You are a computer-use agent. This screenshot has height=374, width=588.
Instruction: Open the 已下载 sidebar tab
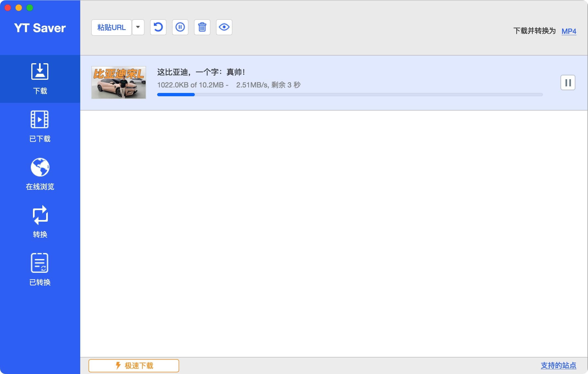pyautogui.click(x=40, y=127)
